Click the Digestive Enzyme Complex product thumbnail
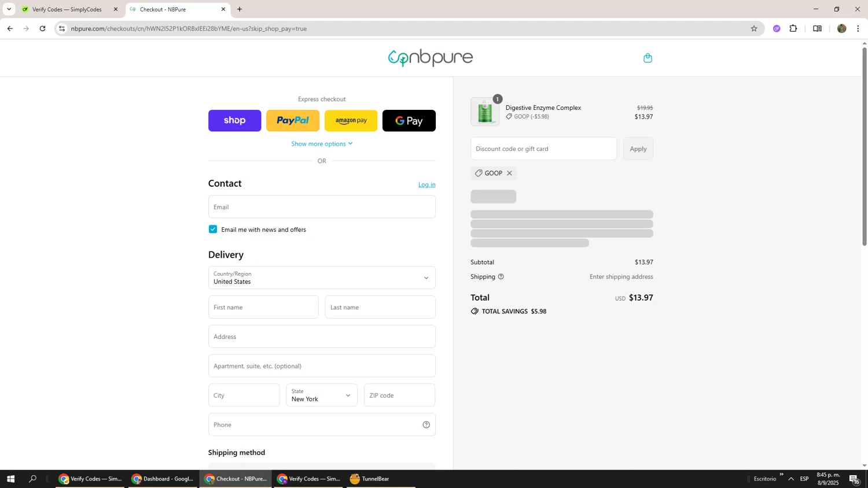The height and width of the screenshot is (488, 868). coord(485,112)
